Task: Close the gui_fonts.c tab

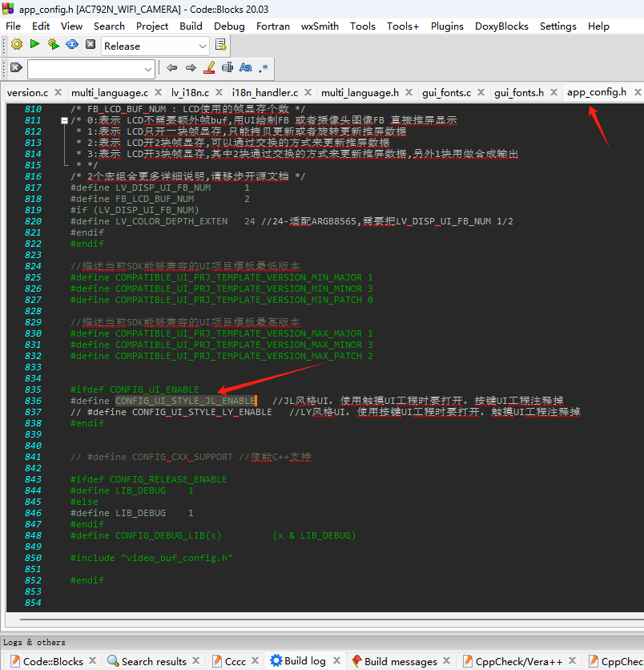Action: click(481, 92)
